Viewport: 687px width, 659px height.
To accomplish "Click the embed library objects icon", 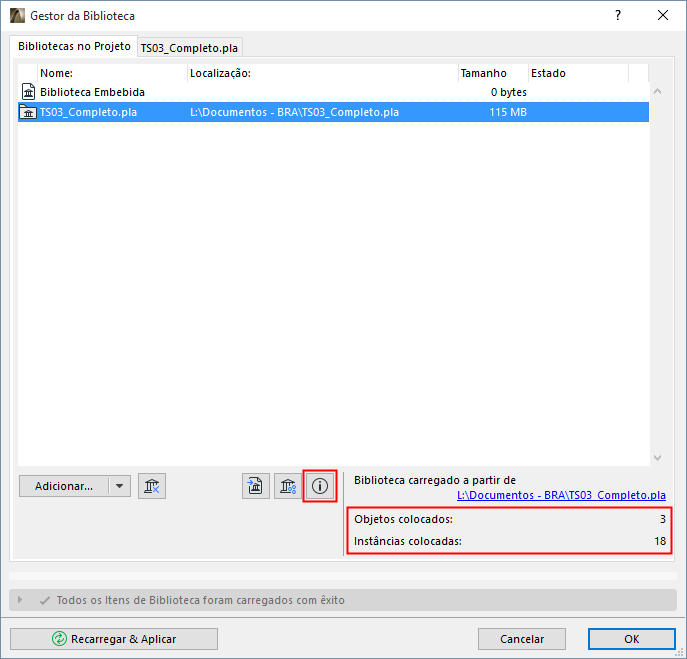I will click(x=255, y=486).
